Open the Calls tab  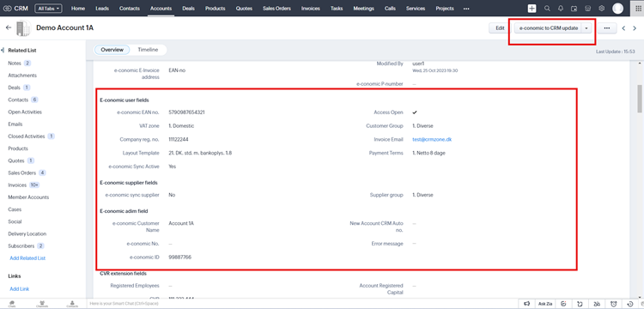point(391,9)
